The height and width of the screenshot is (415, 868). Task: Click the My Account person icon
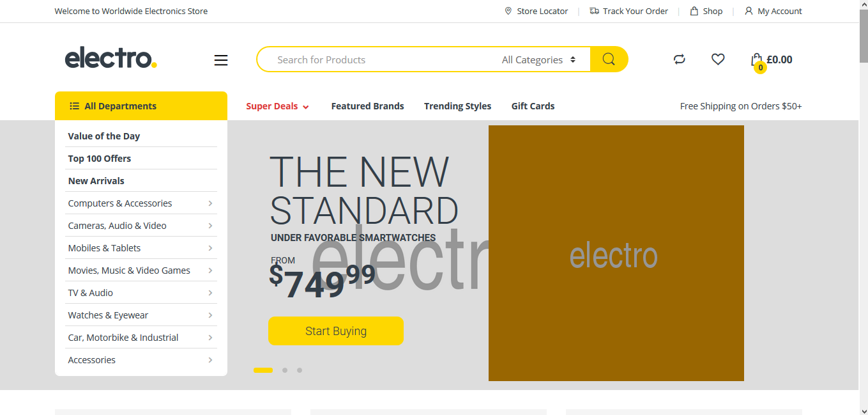pos(749,11)
